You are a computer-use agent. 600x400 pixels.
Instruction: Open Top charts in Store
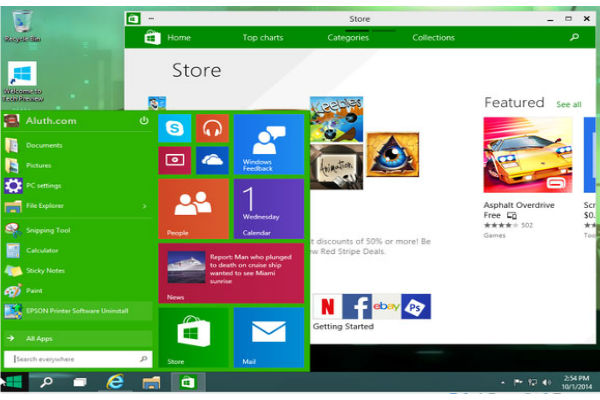(263, 38)
